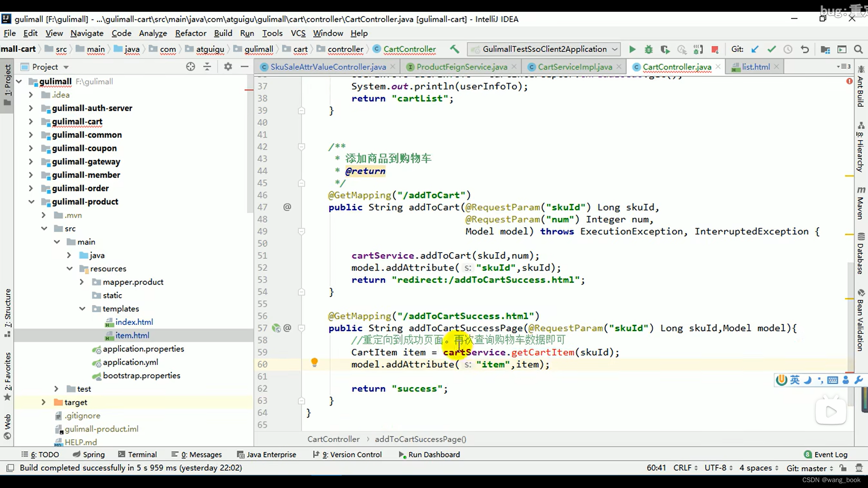
Task: Expand the mapper.product folder
Action: click(82, 282)
